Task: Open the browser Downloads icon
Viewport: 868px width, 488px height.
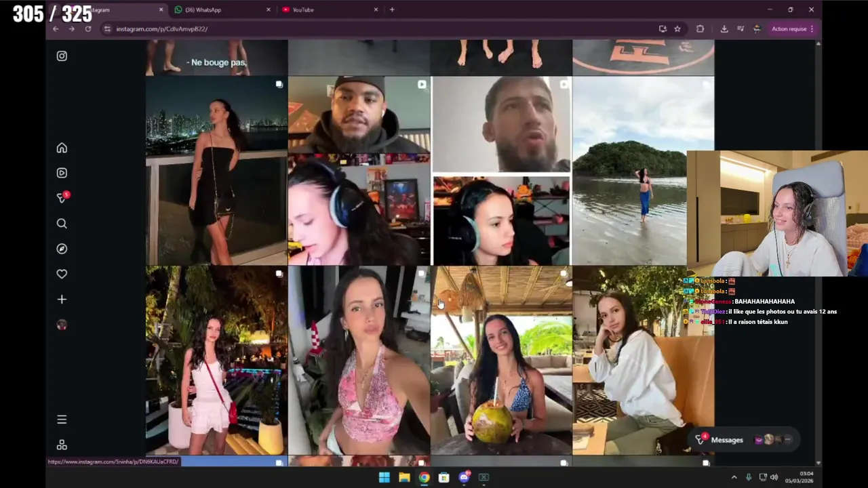Action: [x=724, y=29]
